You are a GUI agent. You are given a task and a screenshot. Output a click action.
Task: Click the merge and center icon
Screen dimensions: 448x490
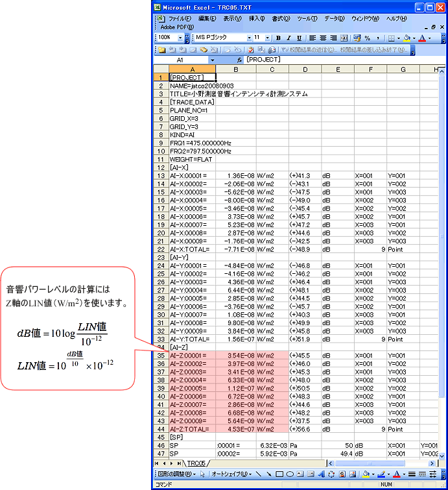344,38
